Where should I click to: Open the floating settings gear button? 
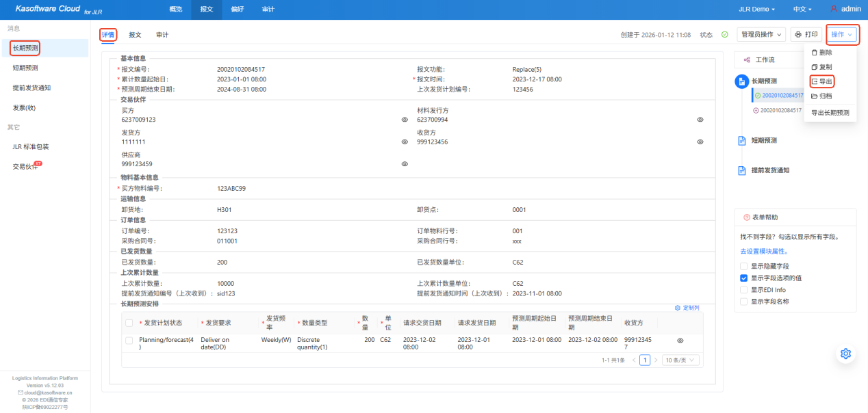pyautogui.click(x=845, y=354)
